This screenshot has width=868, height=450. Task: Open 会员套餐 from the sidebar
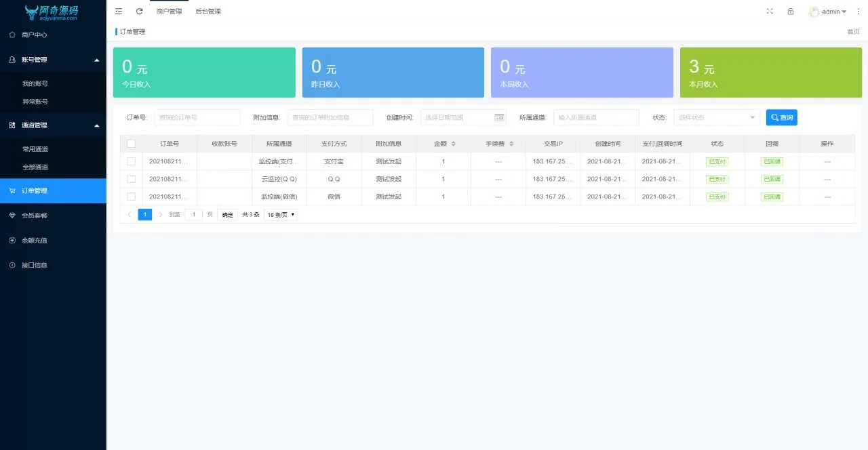click(x=35, y=216)
